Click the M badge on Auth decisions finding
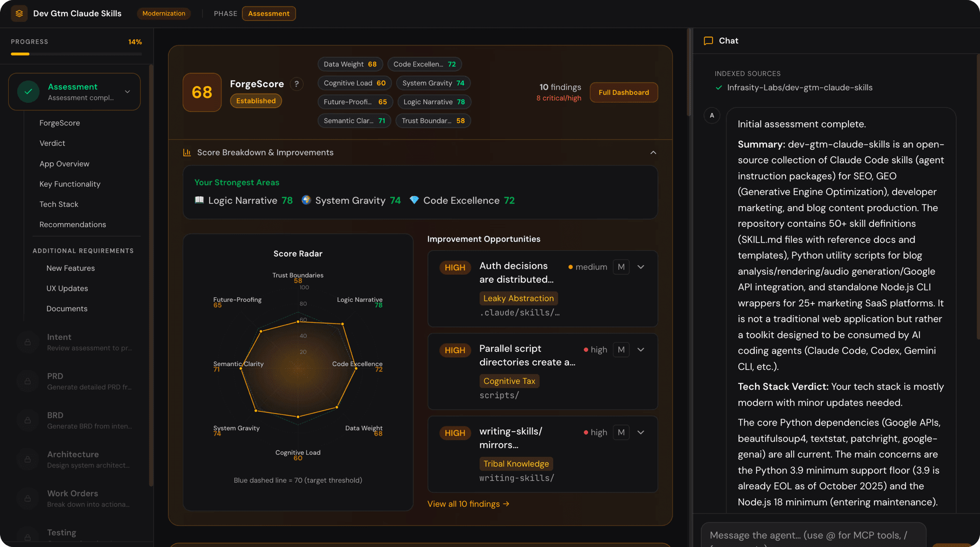 tap(621, 267)
